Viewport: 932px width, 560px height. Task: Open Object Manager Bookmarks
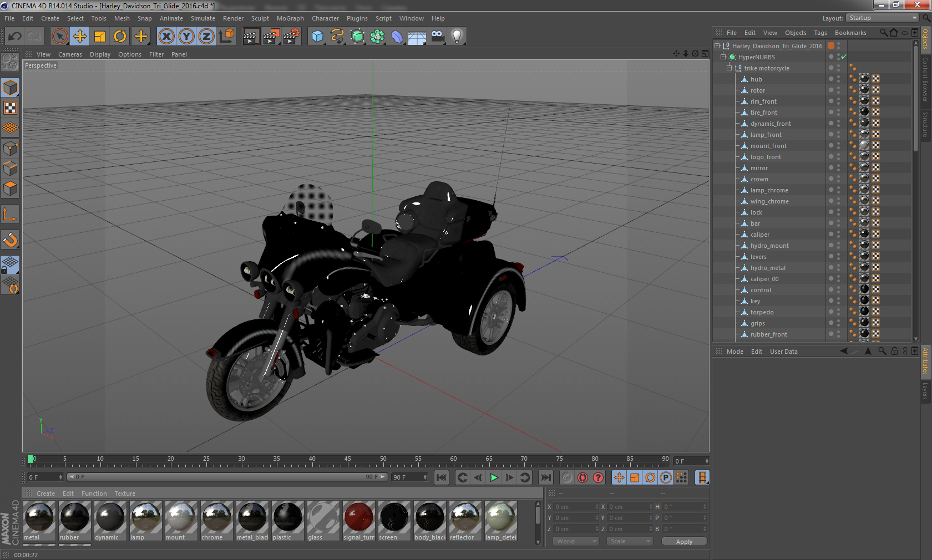pyautogui.click(x=850, y=33)
